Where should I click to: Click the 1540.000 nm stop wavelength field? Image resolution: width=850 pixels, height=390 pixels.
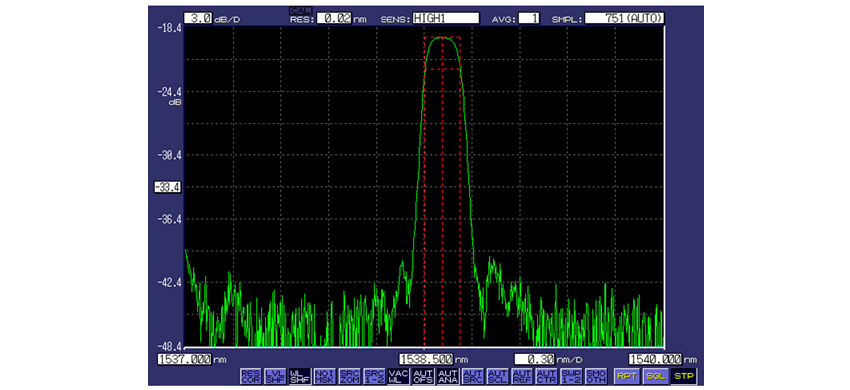[656, 359]
